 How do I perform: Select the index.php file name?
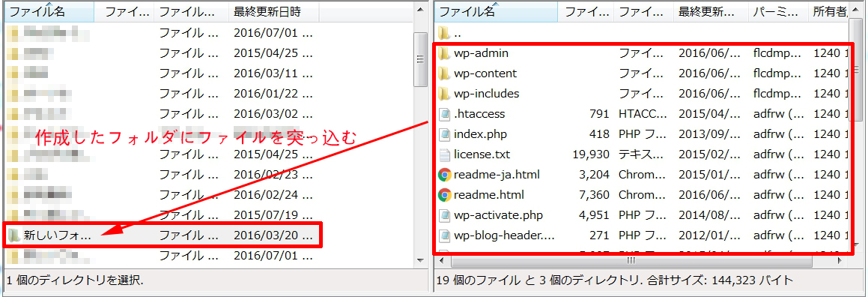click(x=480, y=134)
